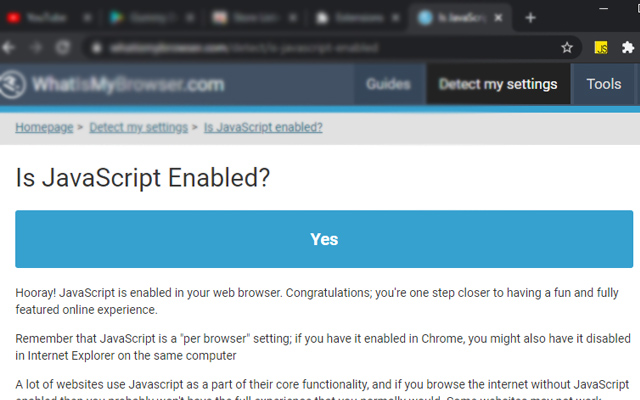Click the Is JavaScript enabled? breadcrumb link
The width and height of the screenshot is (640, 400).
point(263,127)
